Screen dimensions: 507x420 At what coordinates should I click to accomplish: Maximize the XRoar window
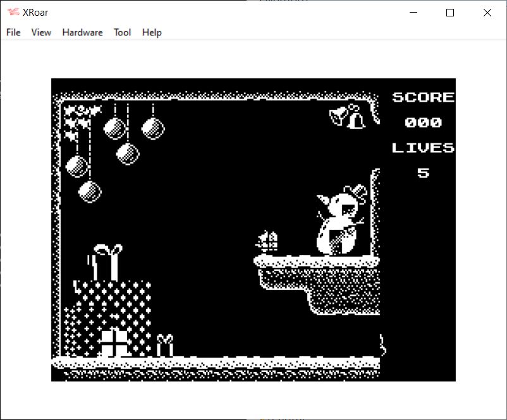click(x=450, y=13)
